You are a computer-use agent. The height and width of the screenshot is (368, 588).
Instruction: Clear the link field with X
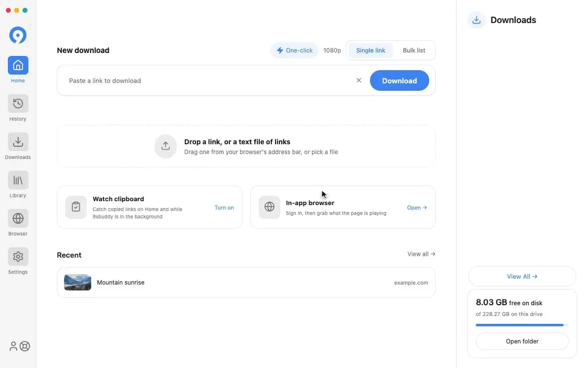pyautogui.click(x=359, y=80)
